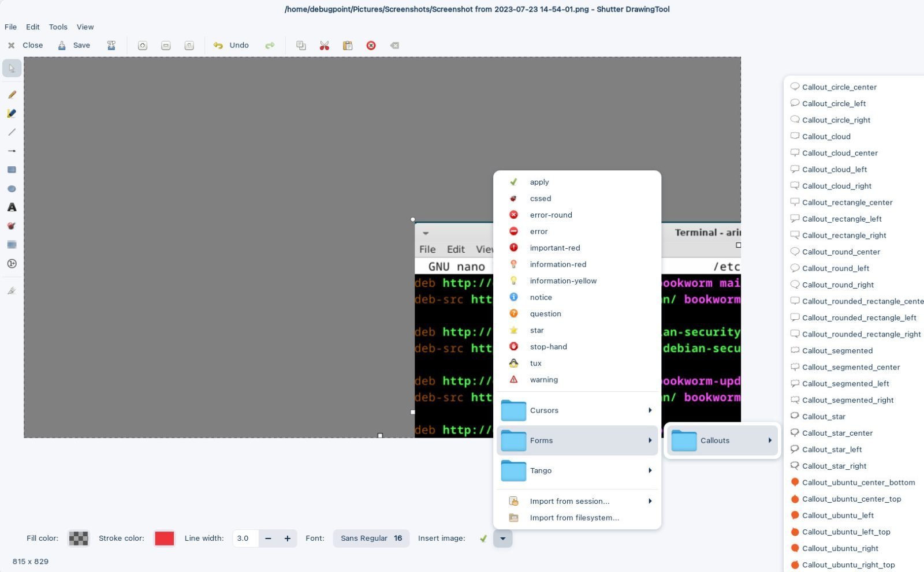This screenshot has width=924, height=572.
Task: Select the warning triangle icon entry
Action: (x=543, y=379)
